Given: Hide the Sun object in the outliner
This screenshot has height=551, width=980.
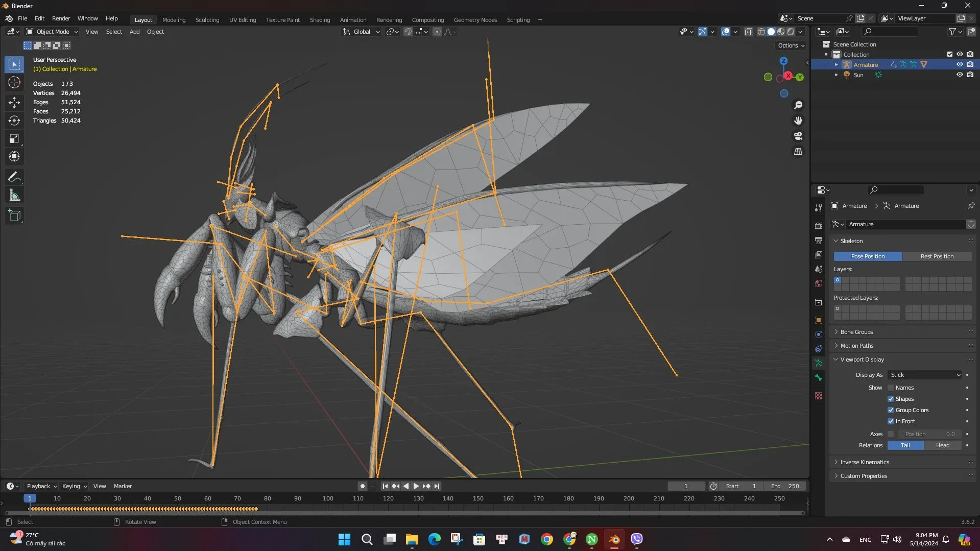Looking at the screenshot, I should pyautogui.click(x=960, y=75).
